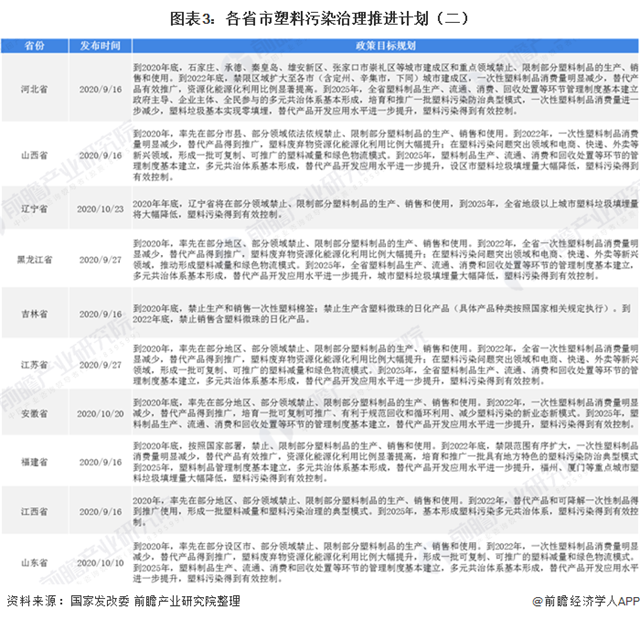This screenshot has width=640, height=620.
Task: Click the 发布时间 column header
Action: [x=98, y=46]
